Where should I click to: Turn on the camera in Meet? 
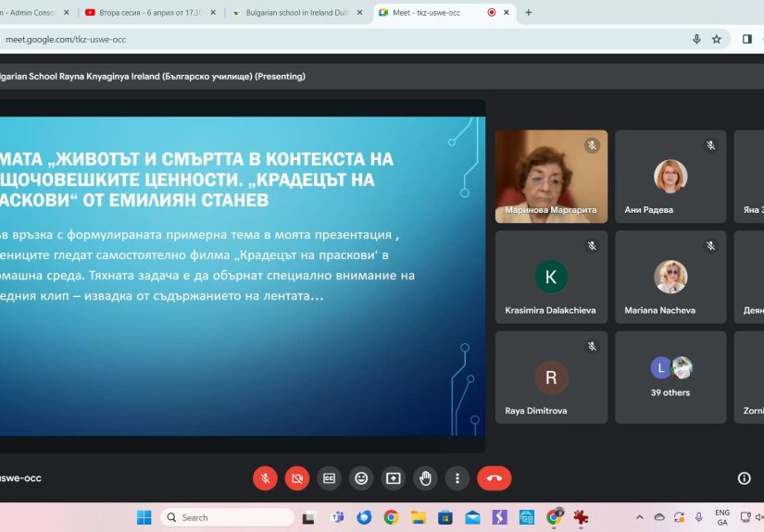[297, 478]
